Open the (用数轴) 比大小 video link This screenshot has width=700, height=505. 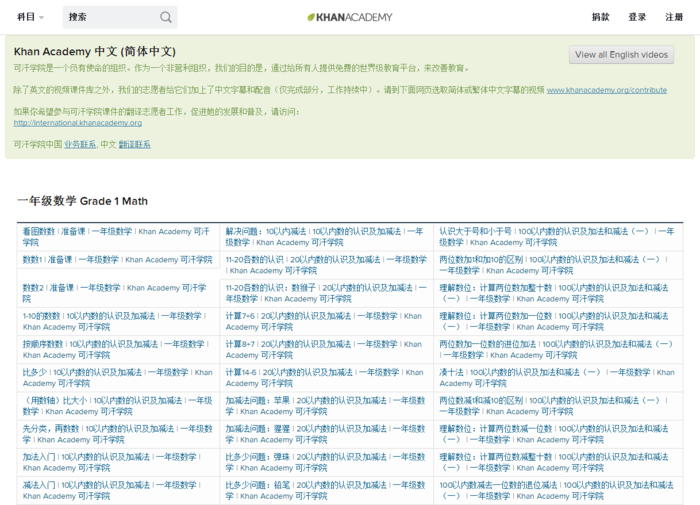pyautogui.click(x=117, y=405)
